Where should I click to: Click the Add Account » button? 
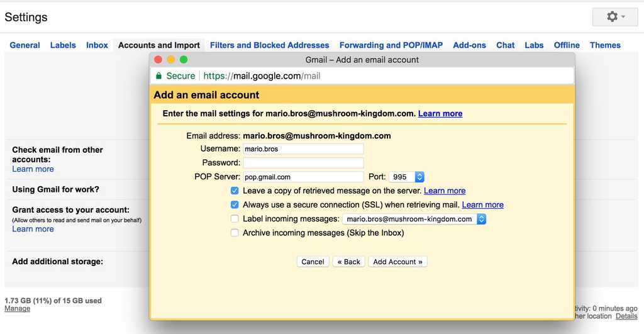(x=397, y=262)
